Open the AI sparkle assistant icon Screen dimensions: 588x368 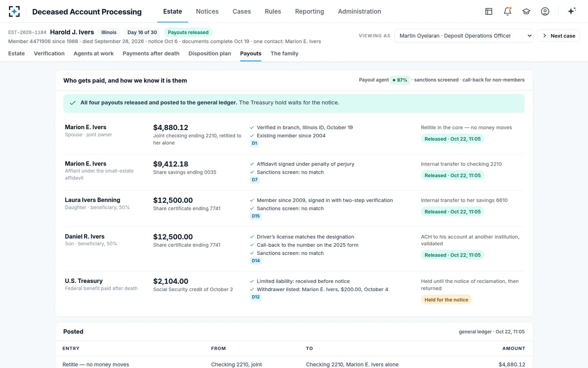tap(572, 11)
